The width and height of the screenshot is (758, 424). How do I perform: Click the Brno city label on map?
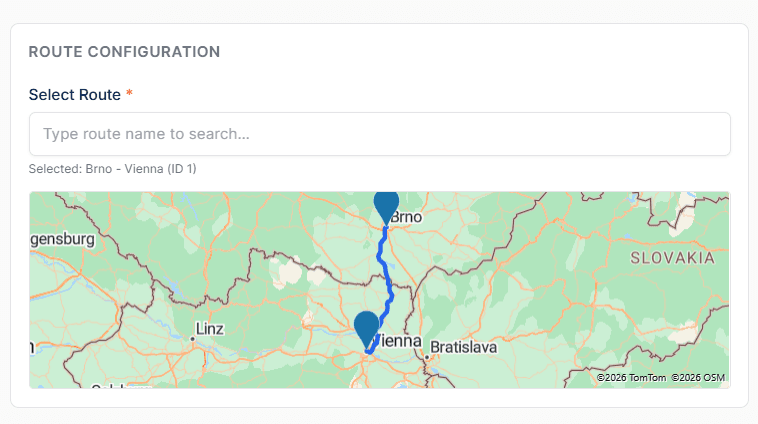pyautogui.click(x=406, y=217)
